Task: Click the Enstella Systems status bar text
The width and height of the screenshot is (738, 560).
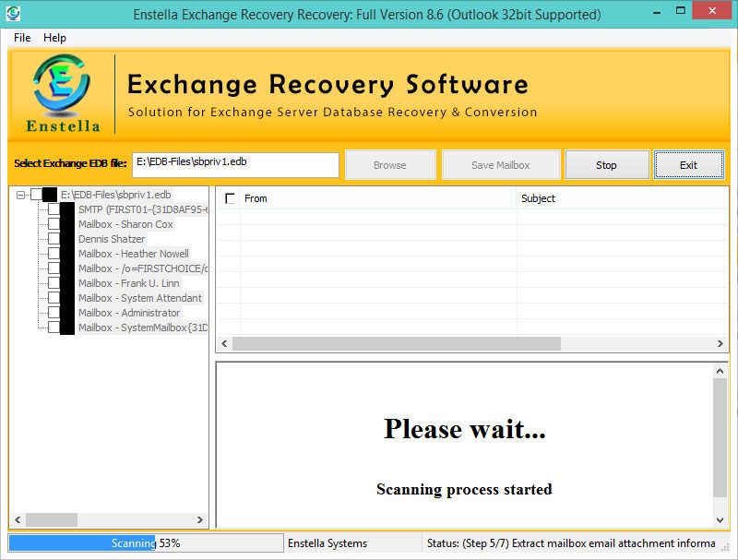Action: tap(327, 543)
